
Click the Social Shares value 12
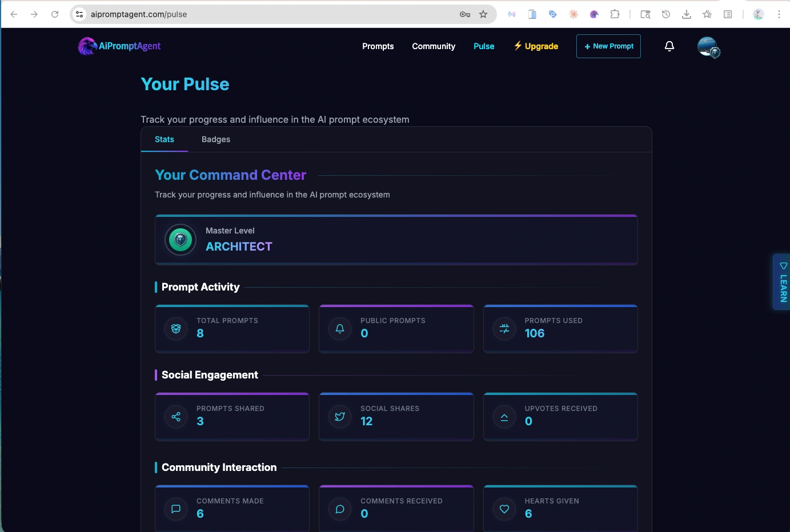(x=367, y=421)
